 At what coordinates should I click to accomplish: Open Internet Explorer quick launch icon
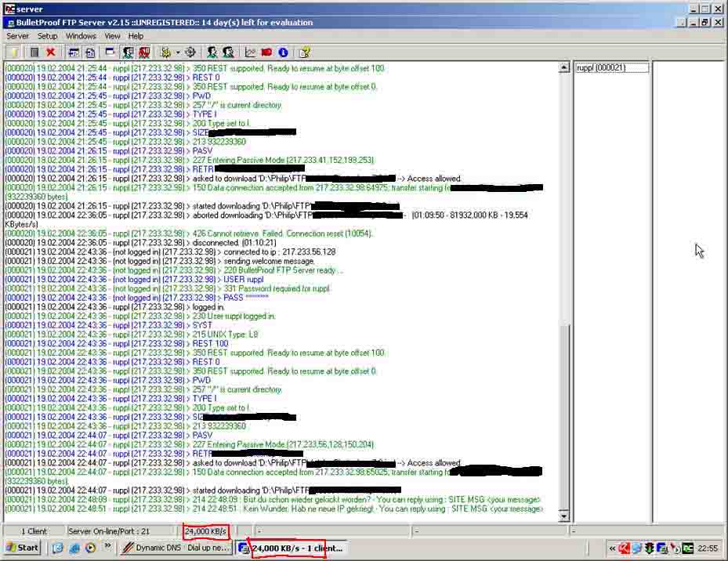coord(74,548)
